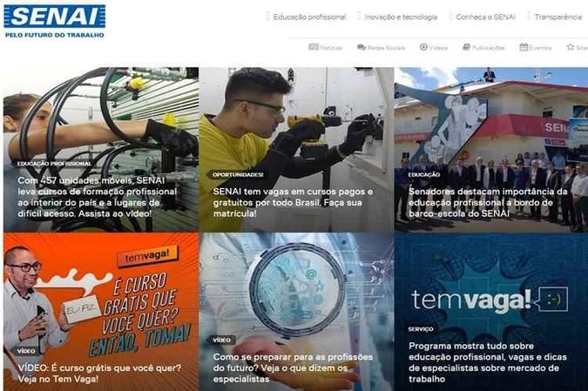Select the Conheça o SENAI menu
This screenshot has width=588, height=391.
(485, 17)
